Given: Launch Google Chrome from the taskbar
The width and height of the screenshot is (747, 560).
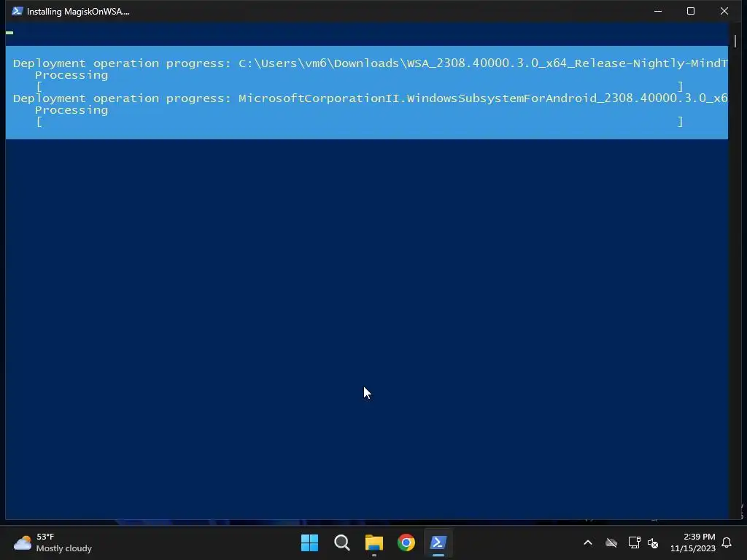Looking at the screenshot, I should [406, 542].
